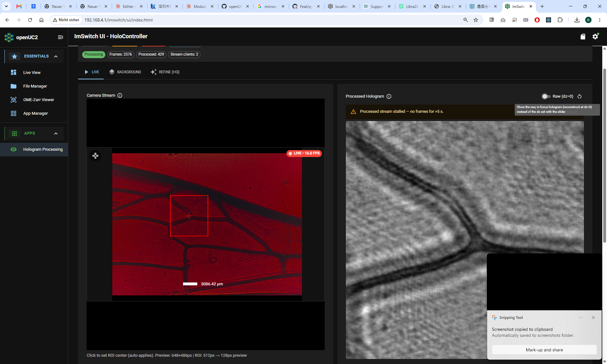Collapse the openUC2 sidebar menu
This screenshot has width=607, height=364.
[x=60, y=37]
